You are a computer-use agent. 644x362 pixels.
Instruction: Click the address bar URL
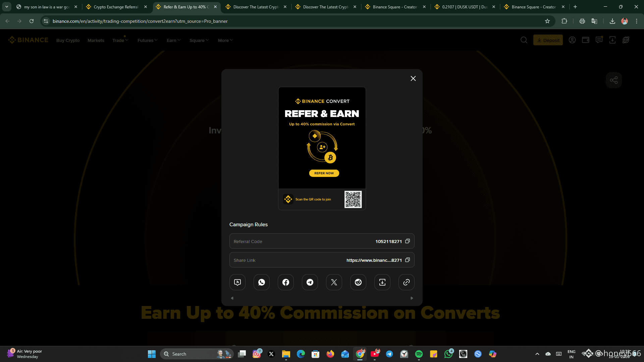(140, 21)
